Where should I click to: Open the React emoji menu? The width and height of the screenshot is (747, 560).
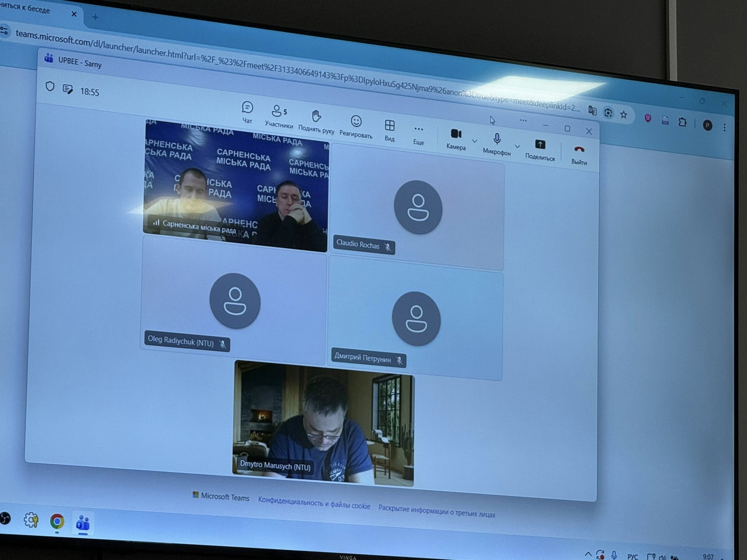pyautogui.click(x=356, y=121)
